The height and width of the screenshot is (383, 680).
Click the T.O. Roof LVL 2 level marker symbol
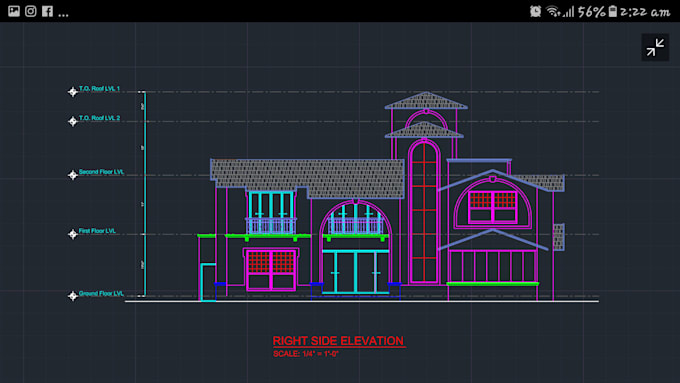[72, 121]
